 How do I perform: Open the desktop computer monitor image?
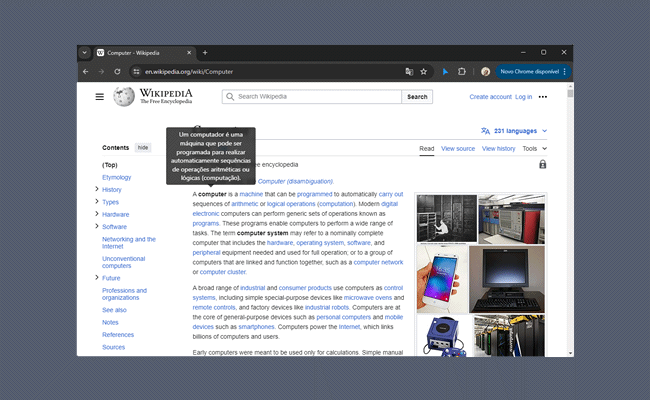[507, 279]
